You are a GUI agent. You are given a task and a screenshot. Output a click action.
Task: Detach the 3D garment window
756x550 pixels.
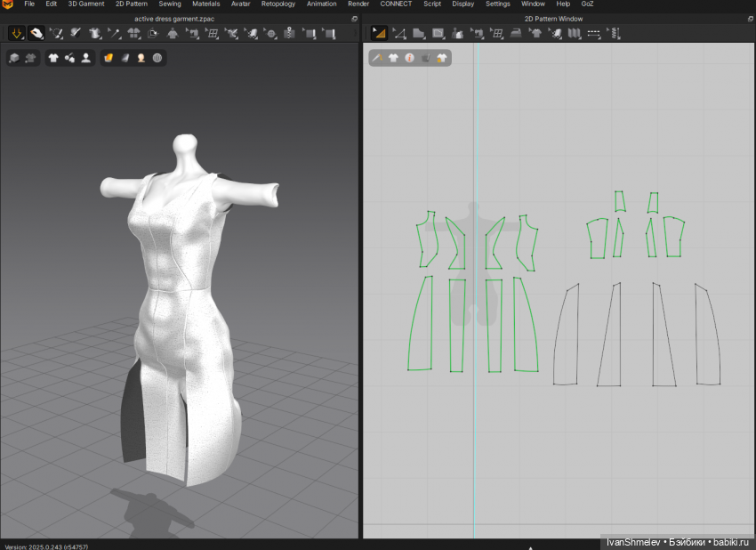pyautogui.click(x=354, y=19)
